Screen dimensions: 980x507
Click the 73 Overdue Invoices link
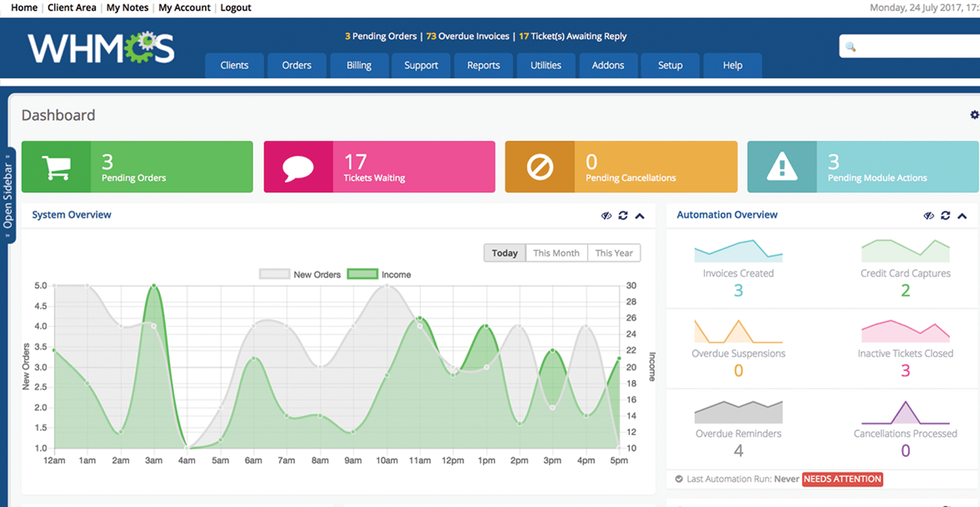(x=467, y=36)
